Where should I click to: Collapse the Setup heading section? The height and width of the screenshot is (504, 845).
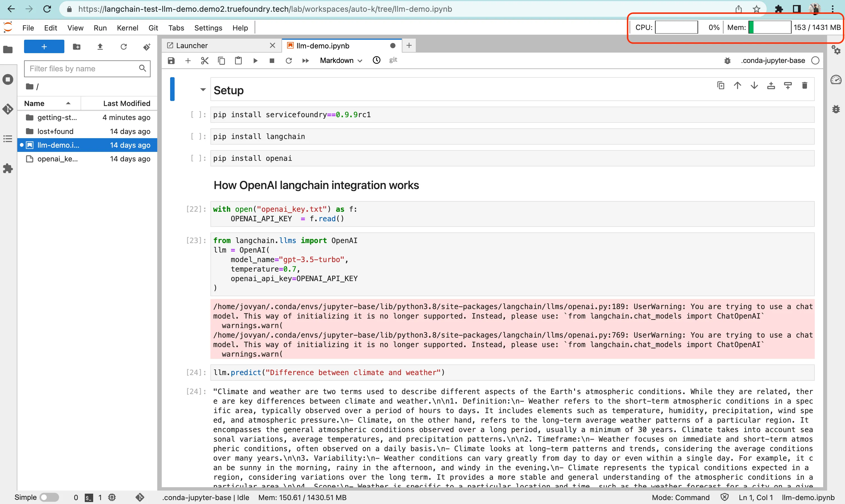pos(203,90)
